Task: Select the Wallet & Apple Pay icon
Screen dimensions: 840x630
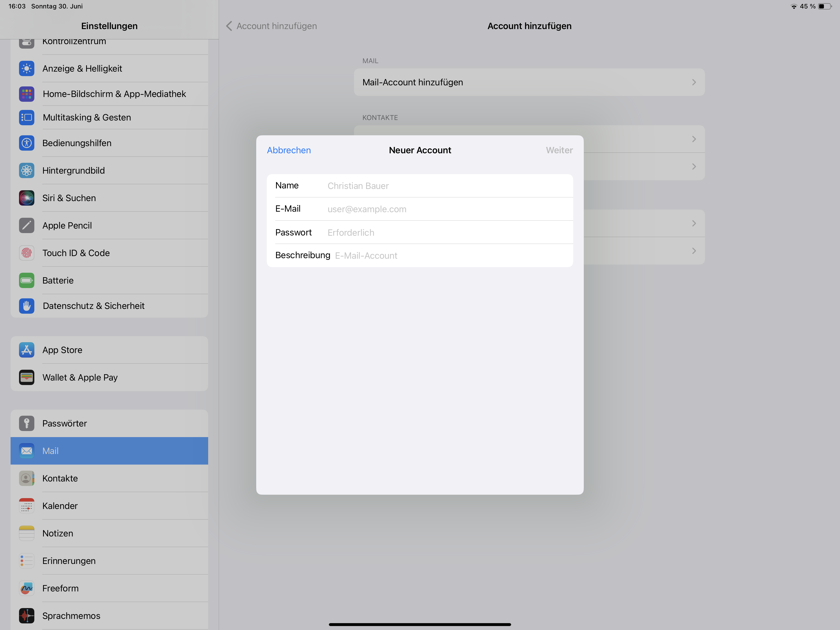Action: (x=27, y=377)
